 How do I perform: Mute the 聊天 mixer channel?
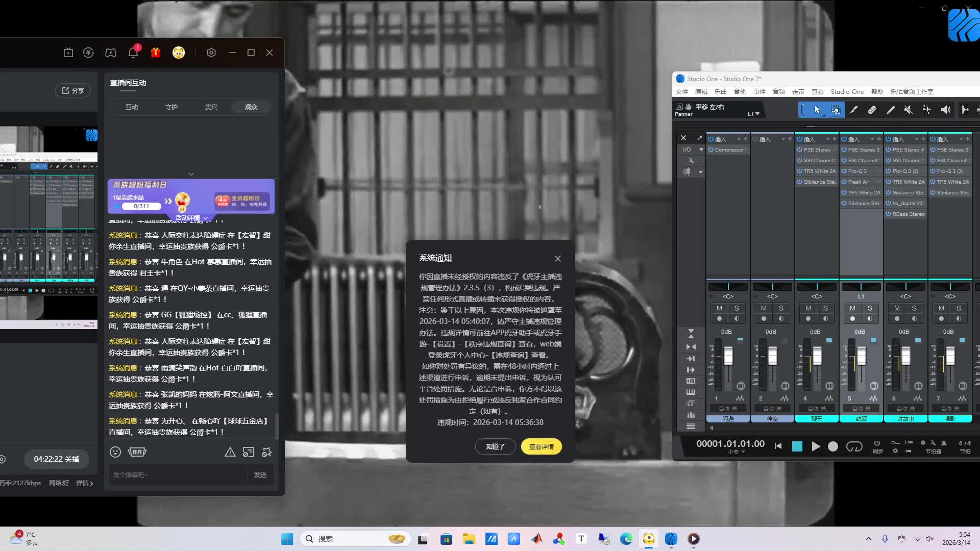click(808, 308)
